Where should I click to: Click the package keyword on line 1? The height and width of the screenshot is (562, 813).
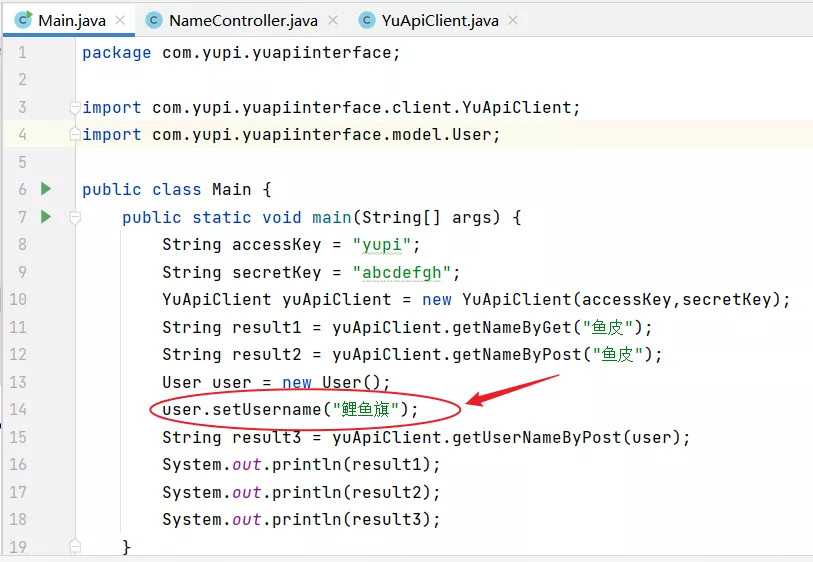(x=117, y=52)
